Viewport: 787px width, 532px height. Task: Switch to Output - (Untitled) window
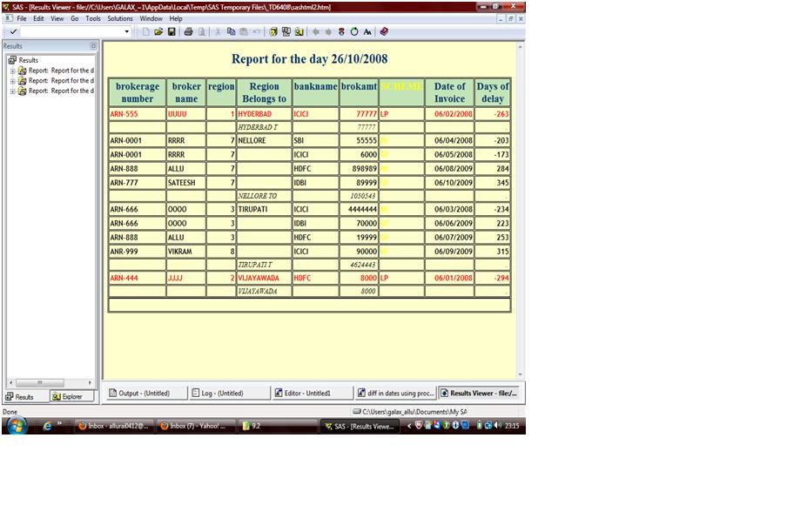[x=145, y=393]
